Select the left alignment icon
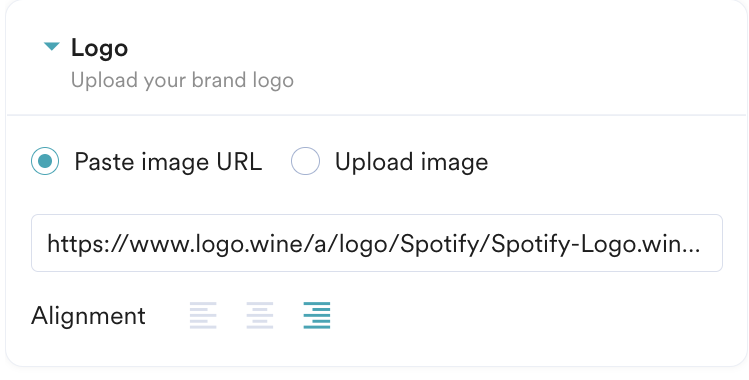Viewport: 749px width, 380px height. click(x=203, y=315)
